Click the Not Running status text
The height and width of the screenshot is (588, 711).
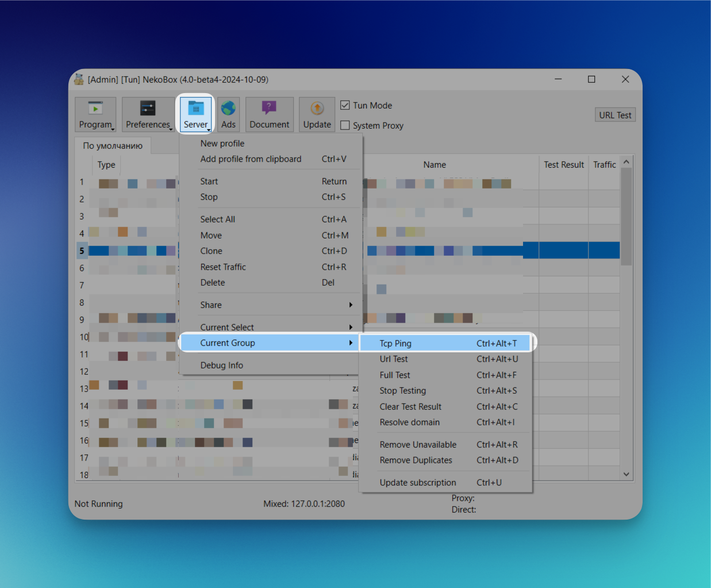click(98, 504)
